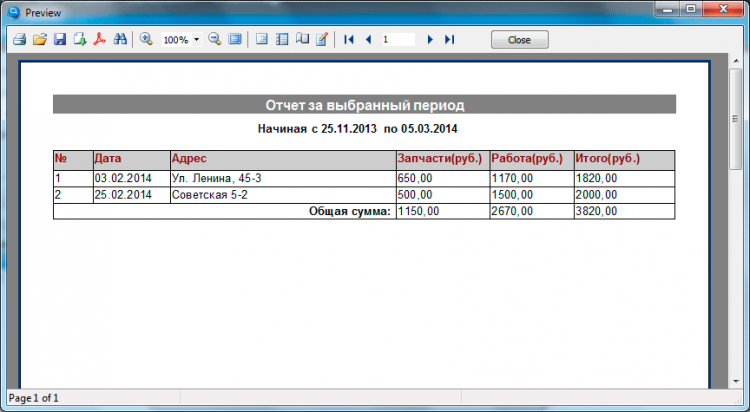The image size is (750, 412).
Task: Open page settings icon
Action: point(302,39)
